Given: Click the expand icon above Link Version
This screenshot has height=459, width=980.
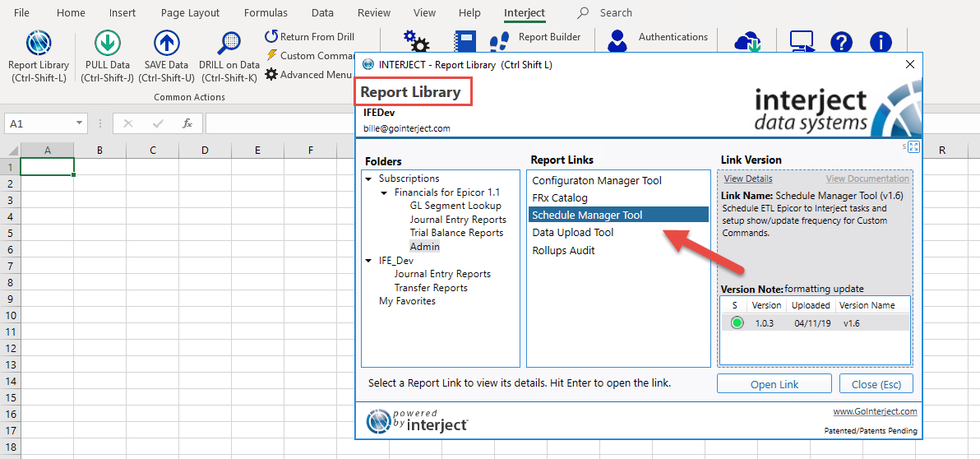Looking at the screenshot, I should [913, 147].
